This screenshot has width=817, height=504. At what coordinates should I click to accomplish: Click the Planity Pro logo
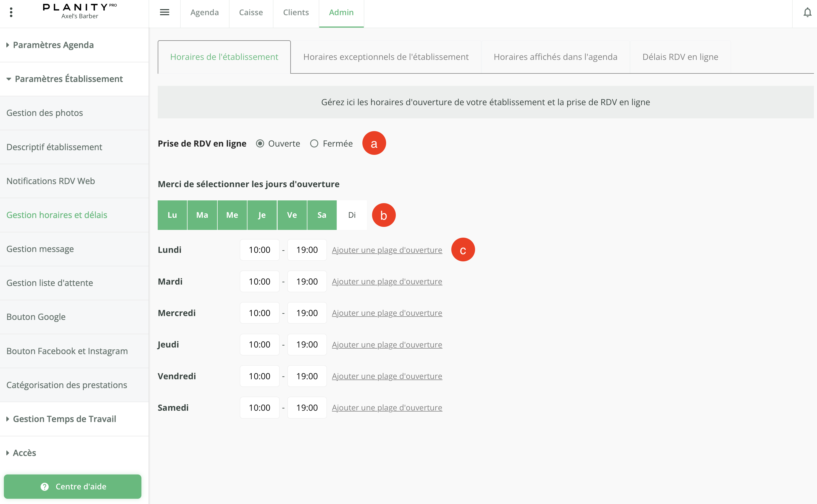[x=80, y=11]
